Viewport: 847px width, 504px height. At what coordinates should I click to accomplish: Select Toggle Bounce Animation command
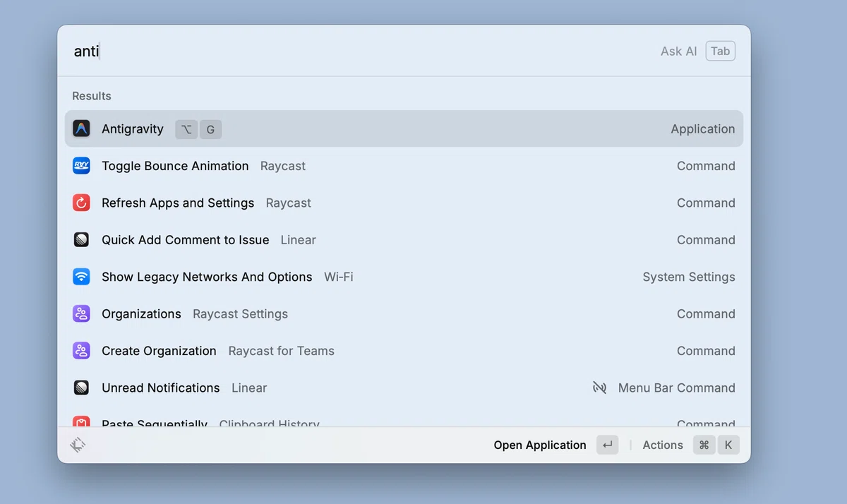(x=404, y=166)
